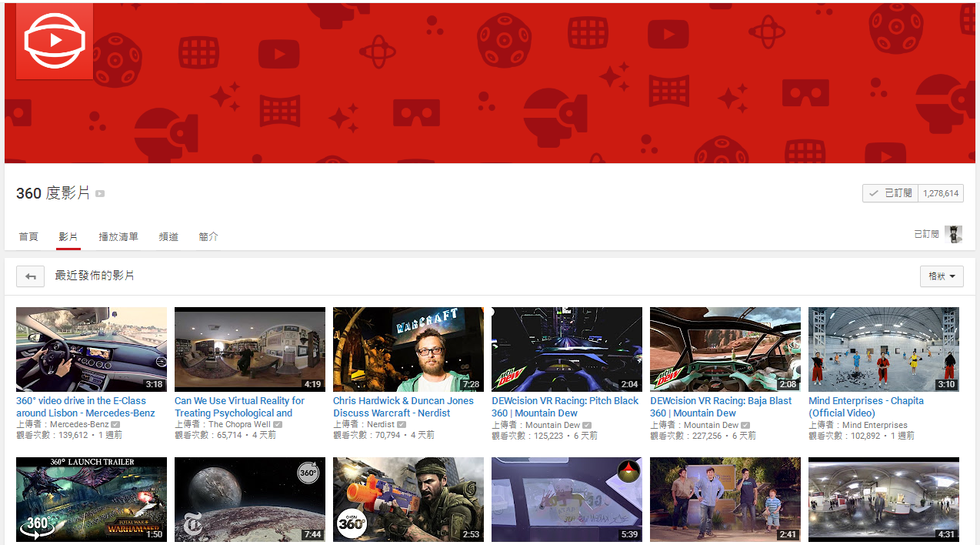Open Mind Enterprises - Chapita title link
Screen dimensions: 980x545
tap(866, 407)
